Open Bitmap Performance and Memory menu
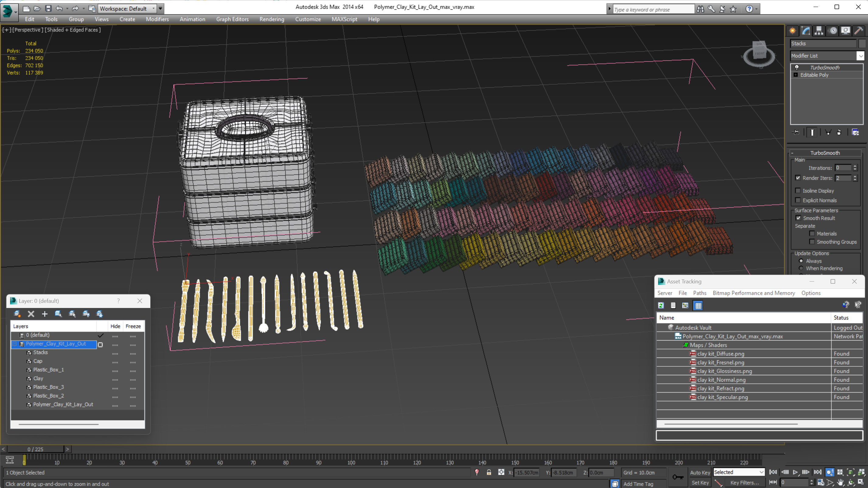868x488 pixels. (x=754, y=293)
